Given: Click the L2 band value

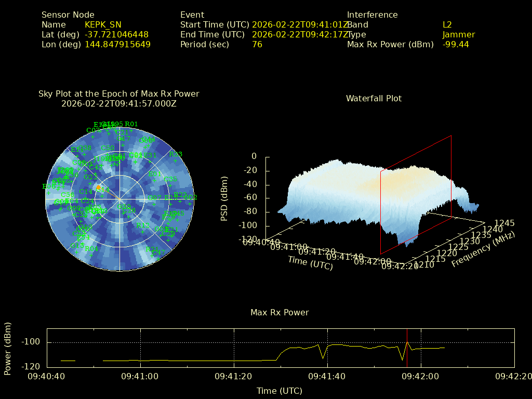Looking at the screenshot, I should [x=447, y=25].
